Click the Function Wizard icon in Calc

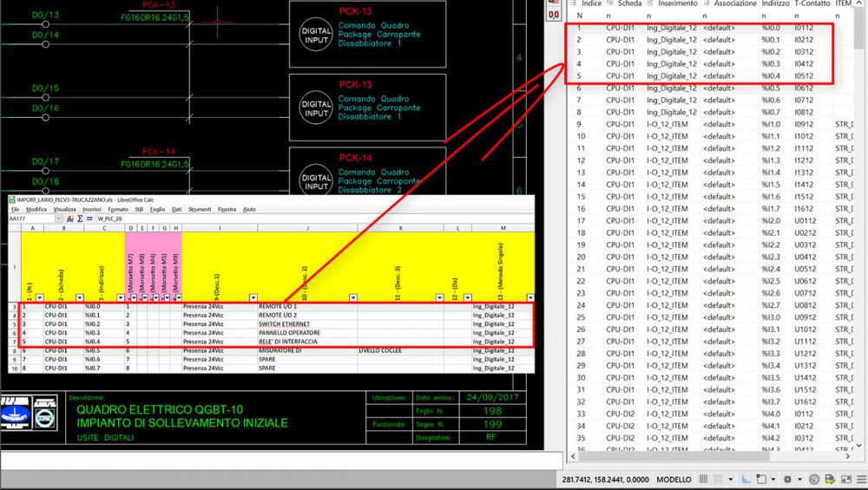[x=69, y=219]
